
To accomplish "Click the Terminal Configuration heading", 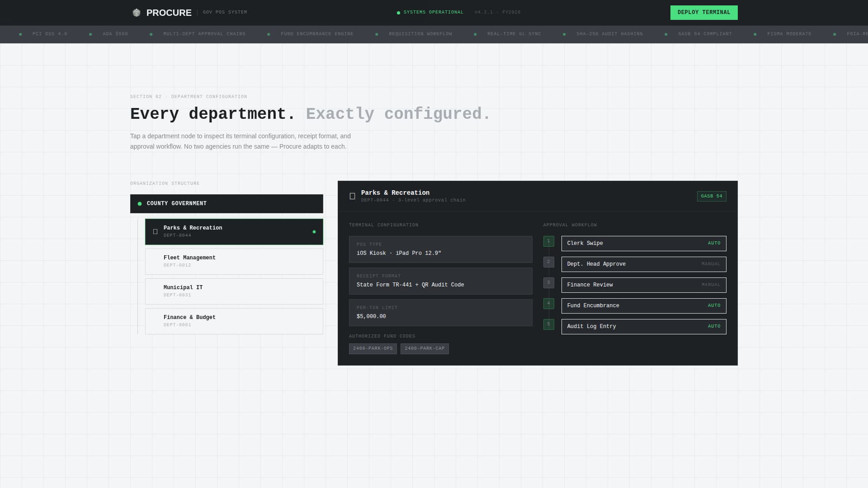I will coord(383,225).
